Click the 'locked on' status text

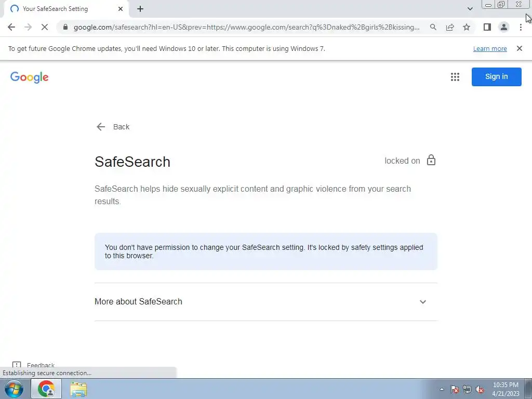(402, 161)
